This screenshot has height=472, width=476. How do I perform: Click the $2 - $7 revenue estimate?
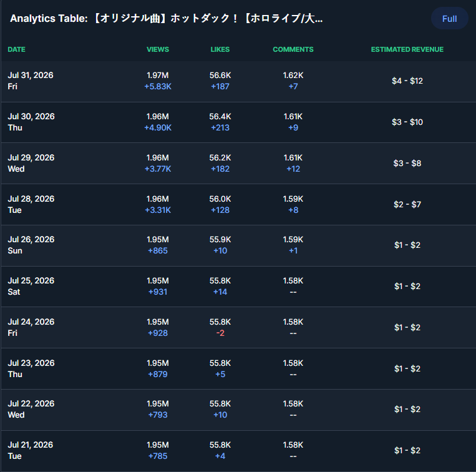[x=407, y=204]
